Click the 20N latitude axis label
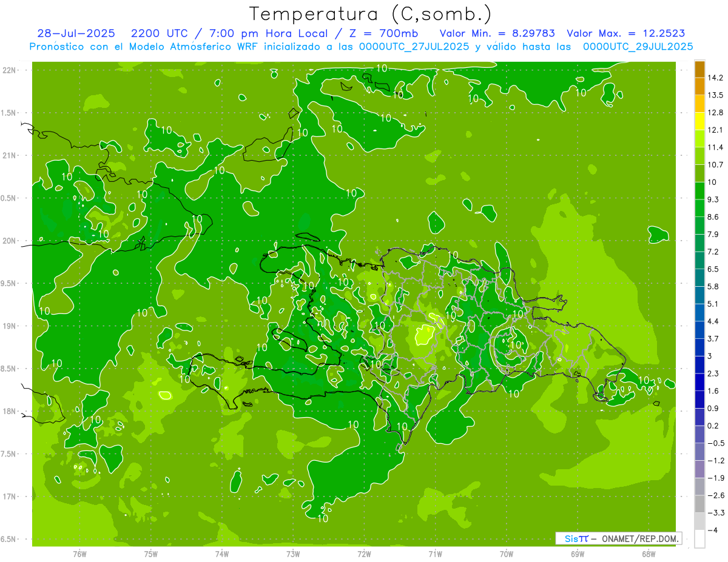The height and width of the screenshot is (562, 728). pos(9,241)
